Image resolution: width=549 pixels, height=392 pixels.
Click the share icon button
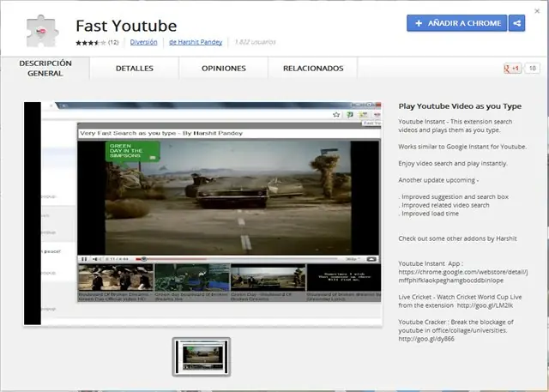tap(516, 23)
